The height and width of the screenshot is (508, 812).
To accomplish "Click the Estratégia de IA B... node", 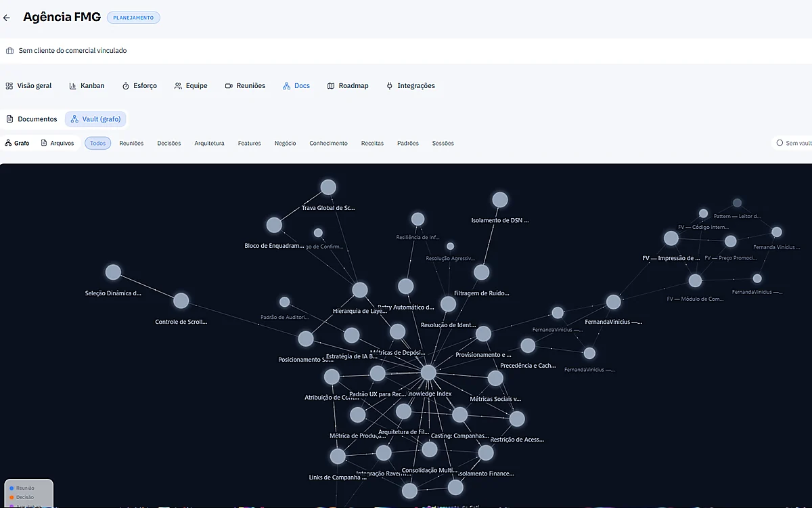I will [351, 335].
